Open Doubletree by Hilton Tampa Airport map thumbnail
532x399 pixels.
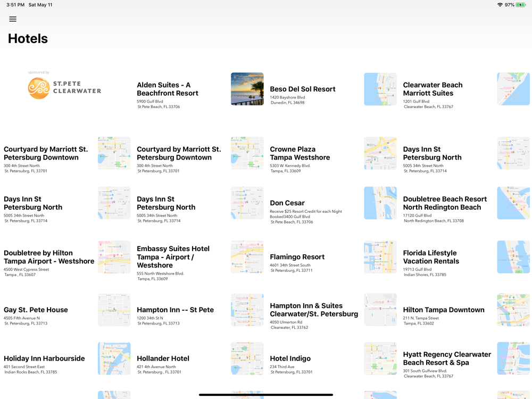114,257
